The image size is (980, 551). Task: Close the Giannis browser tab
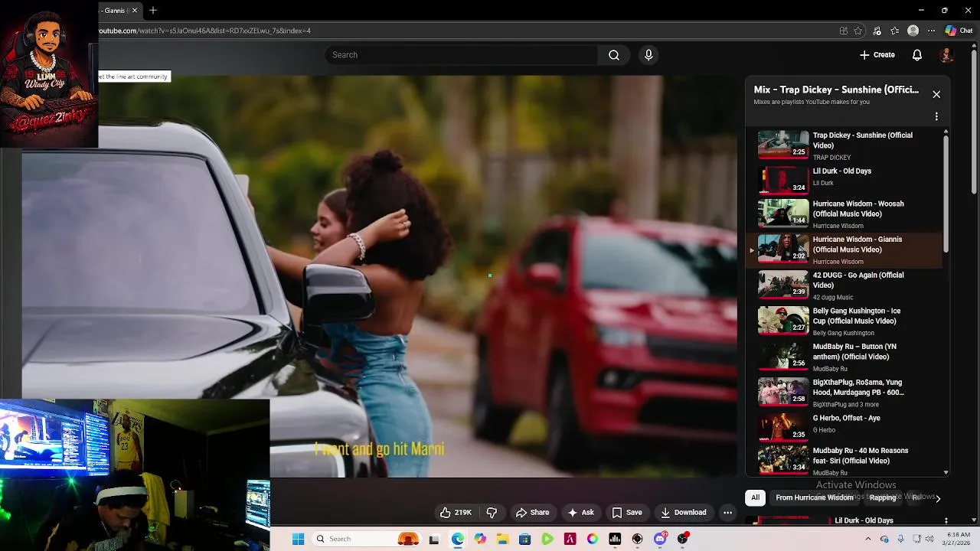pos(135,10)
